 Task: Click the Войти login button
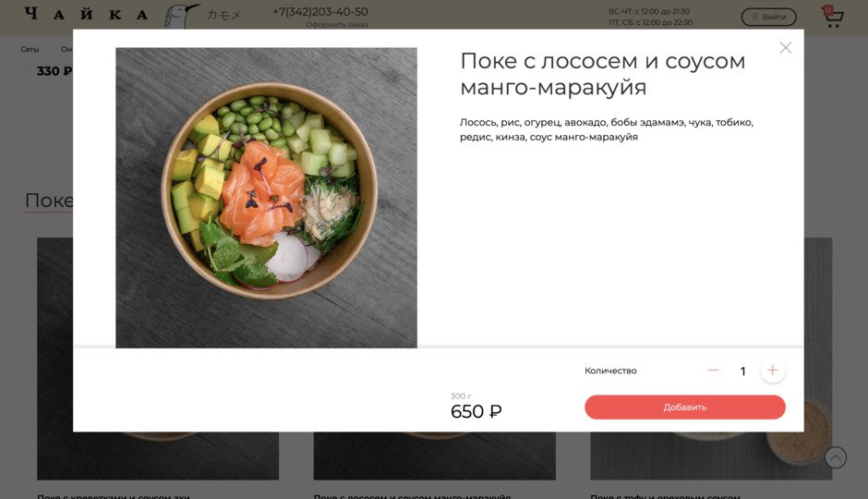coord(768,18)
